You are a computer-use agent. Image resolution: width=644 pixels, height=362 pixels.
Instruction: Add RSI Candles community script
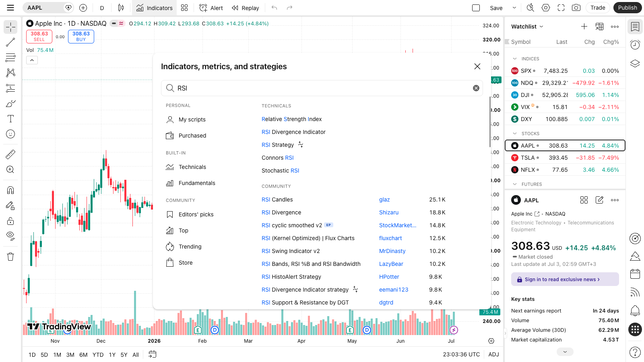pyautogui.click(x=277, y=200)
